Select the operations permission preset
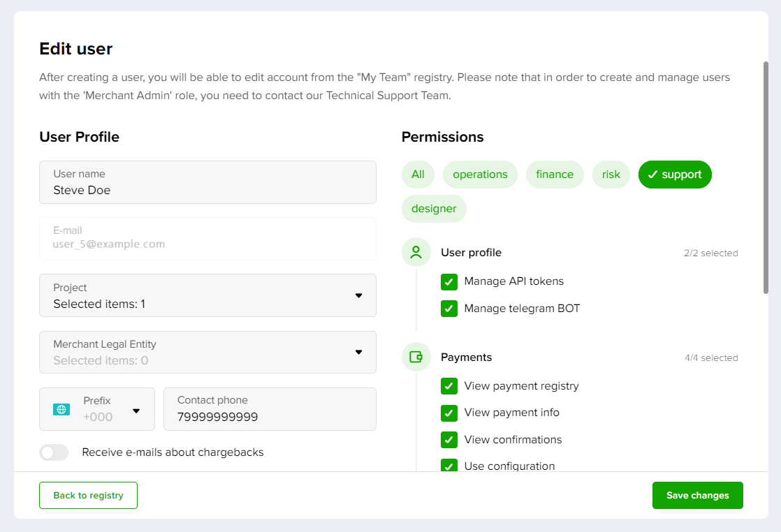The width and height of the screenshot is (781, 532). click(480, 175)
